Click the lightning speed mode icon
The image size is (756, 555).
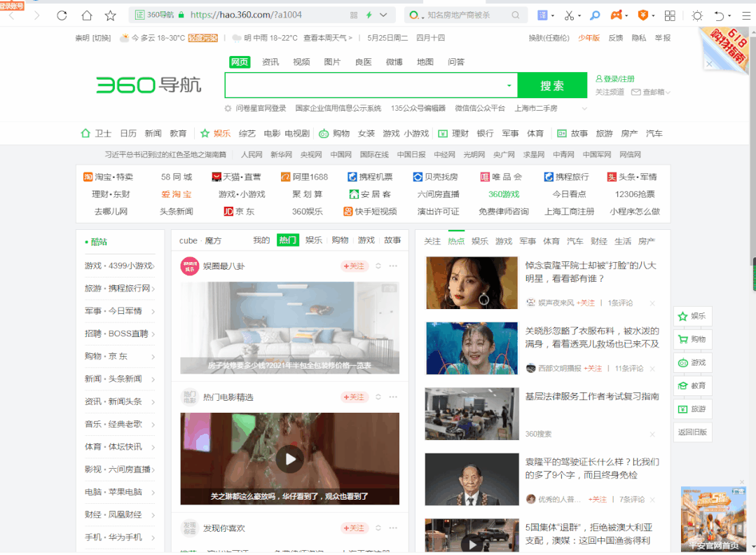(369, 15)
